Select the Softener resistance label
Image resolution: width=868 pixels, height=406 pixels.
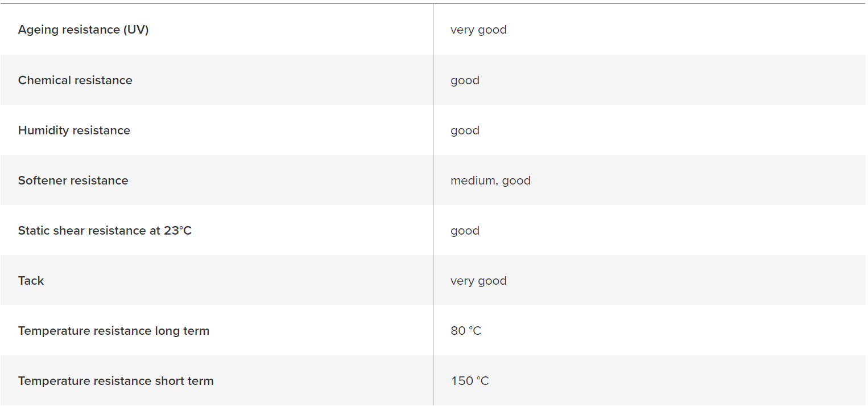pos(73,181)
